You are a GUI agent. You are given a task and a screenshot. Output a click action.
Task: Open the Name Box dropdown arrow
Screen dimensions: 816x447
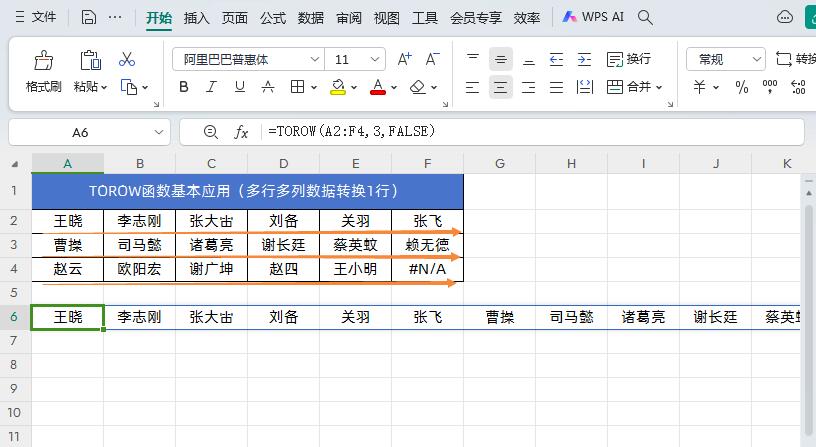160,132
